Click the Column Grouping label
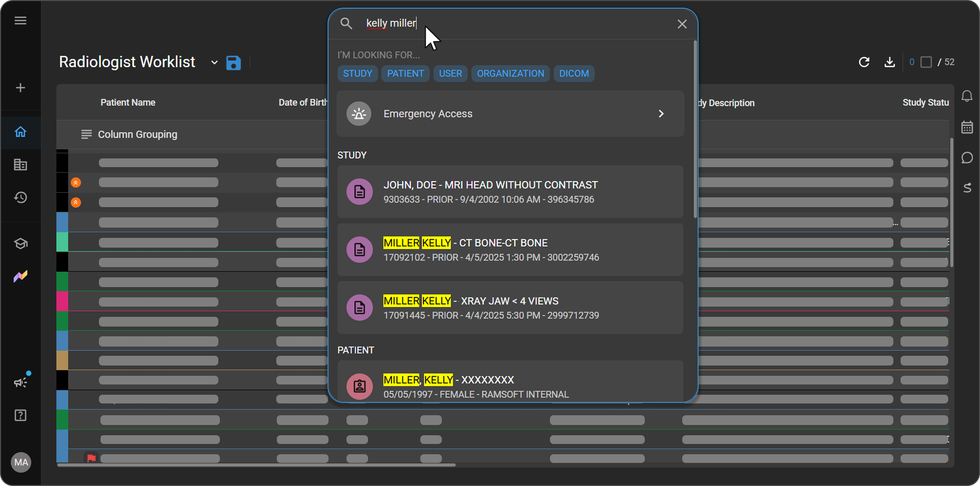The width and height of the screenshot is (980, 486). [x=137, y=134]
